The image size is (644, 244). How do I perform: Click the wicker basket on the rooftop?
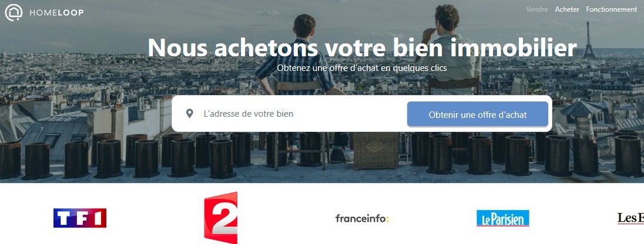coord(375,150)
